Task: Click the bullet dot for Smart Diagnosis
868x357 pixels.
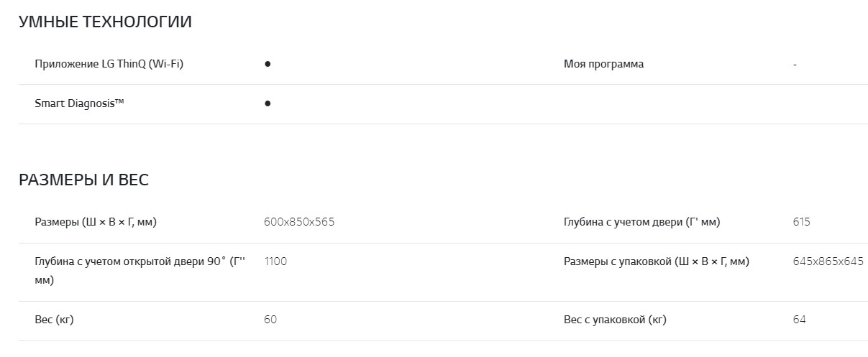Action: pyautogui.click(x=268, y=103)
